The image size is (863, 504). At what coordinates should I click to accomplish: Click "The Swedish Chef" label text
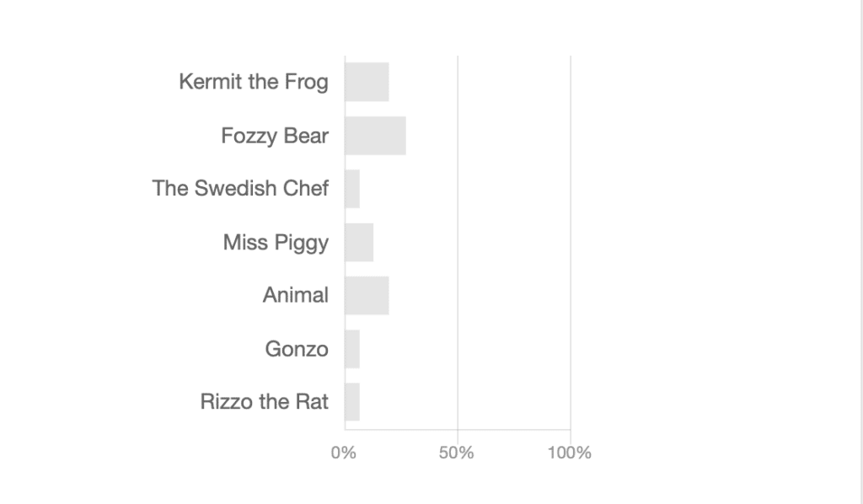point(240,188)
